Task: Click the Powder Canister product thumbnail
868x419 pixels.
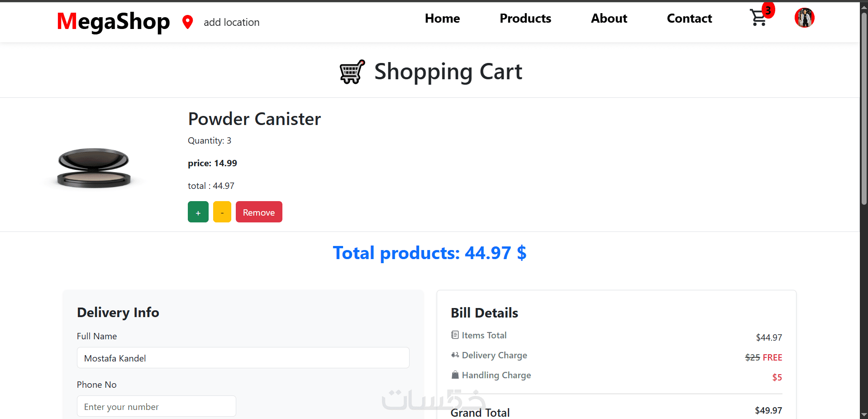Action: [x=94, y=168]
